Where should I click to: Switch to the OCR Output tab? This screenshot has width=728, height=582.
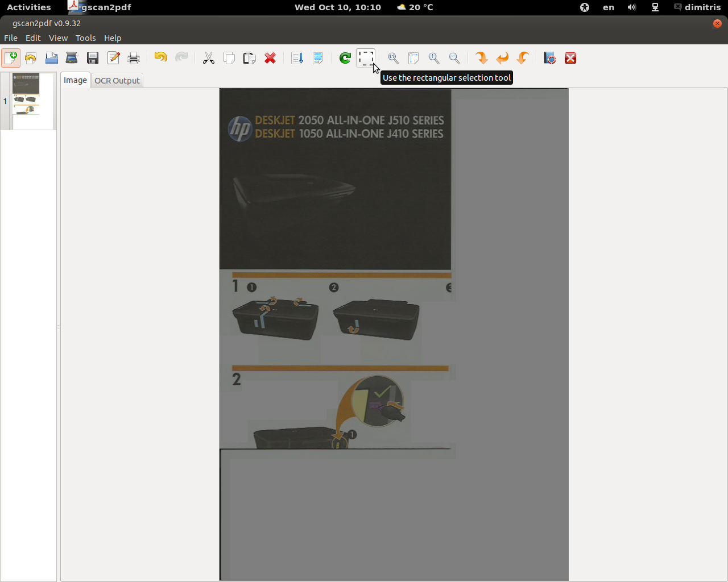117,81
